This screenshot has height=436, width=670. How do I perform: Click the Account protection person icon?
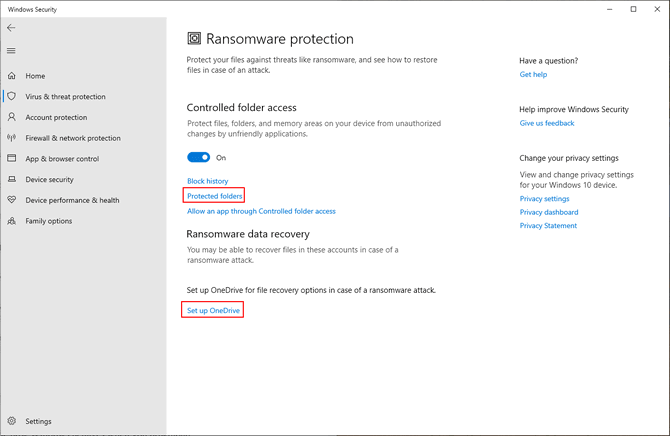pyautogui.click(x=12, y=117)
